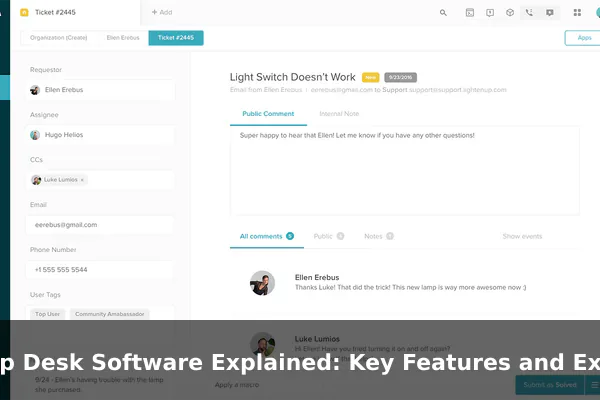Click the Submit as Solved button
Image resolution: width=600 pixels, height=400 pixels.
(x=549, y=385)
